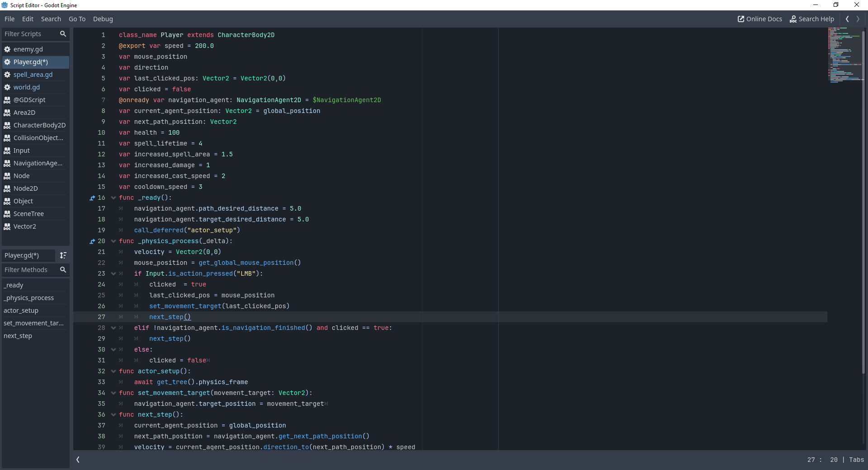Click override icon on line 16
868x470 pixels.
[92, 198]
